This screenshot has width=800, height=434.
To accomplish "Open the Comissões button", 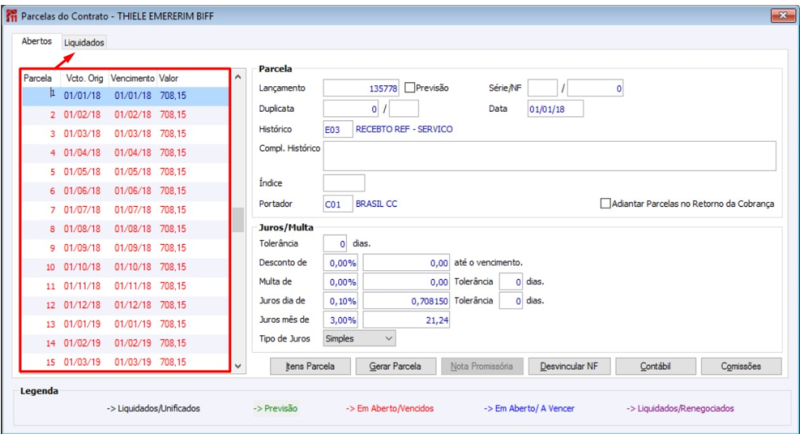I will point(741,366).
